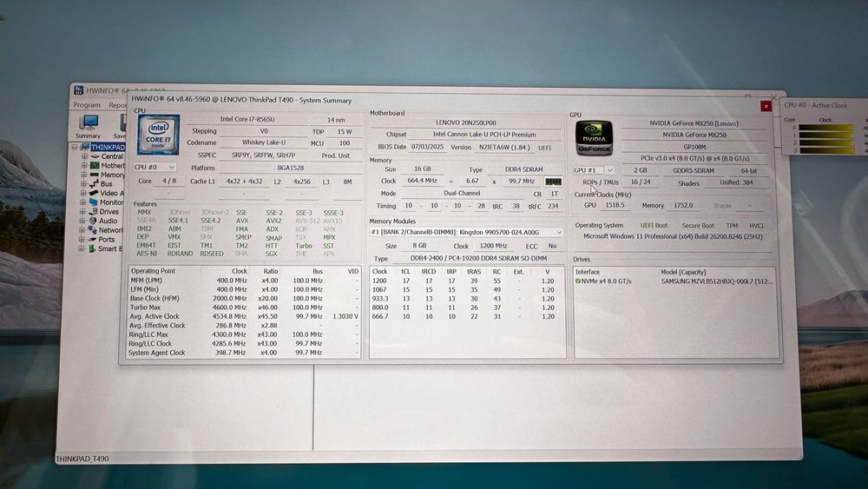Click the NVIDIA GeForce MX250 [Lenovo] field

coord(694,123)
